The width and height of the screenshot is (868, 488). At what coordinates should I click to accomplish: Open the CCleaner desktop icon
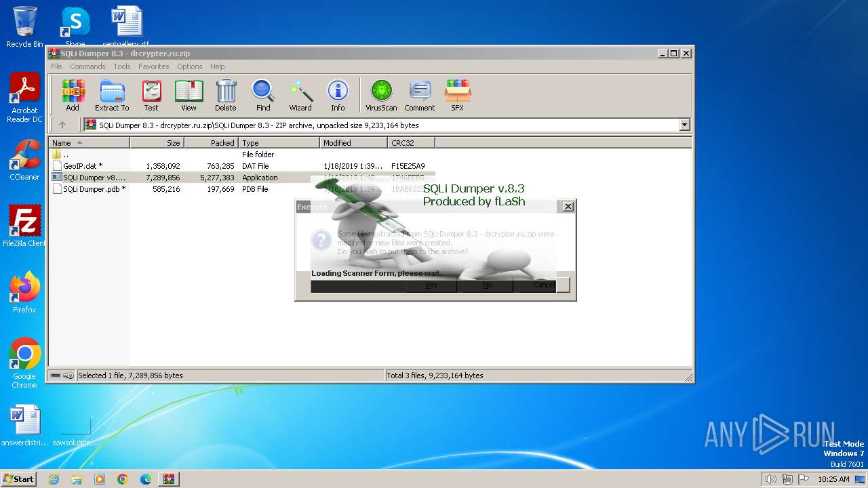pos(24,160)
